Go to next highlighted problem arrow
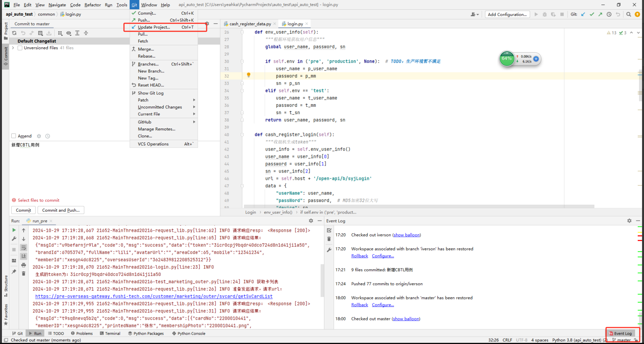 (639, 33)
